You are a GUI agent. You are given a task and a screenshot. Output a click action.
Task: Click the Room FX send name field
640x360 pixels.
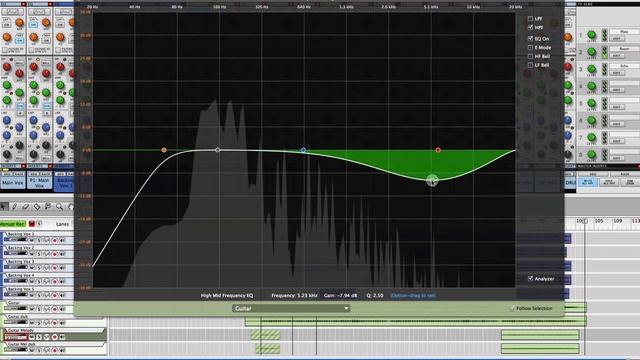tap(624, 49)
